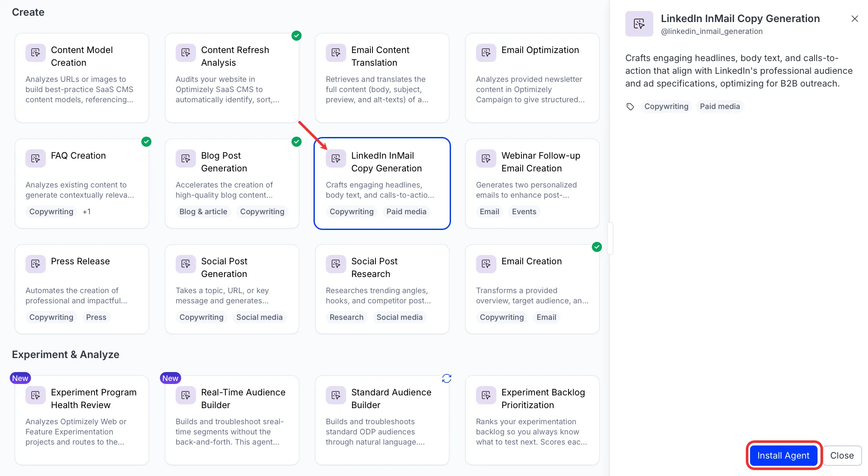Viewport: 868px width, 476px height.
Task: Click the New badge on Real-Time Audience Builder
Action: [x=171, y=378]
